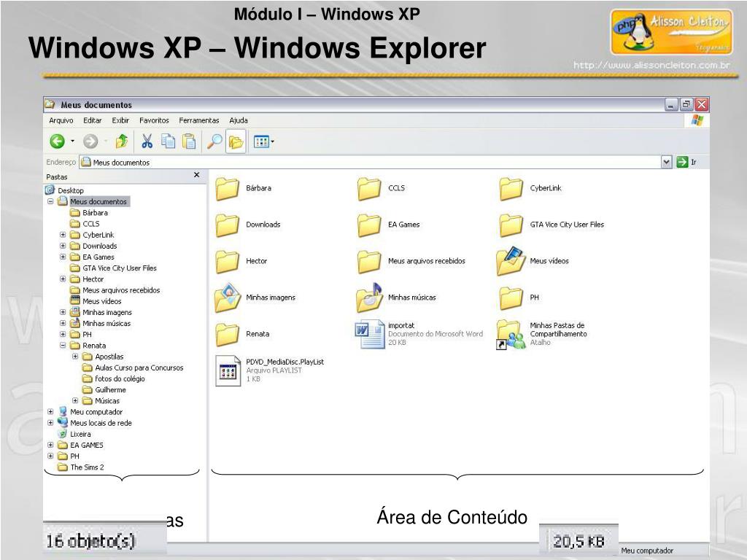Expand the CyberLink node in folder tree
747x560 pixels.
(63, 235)
